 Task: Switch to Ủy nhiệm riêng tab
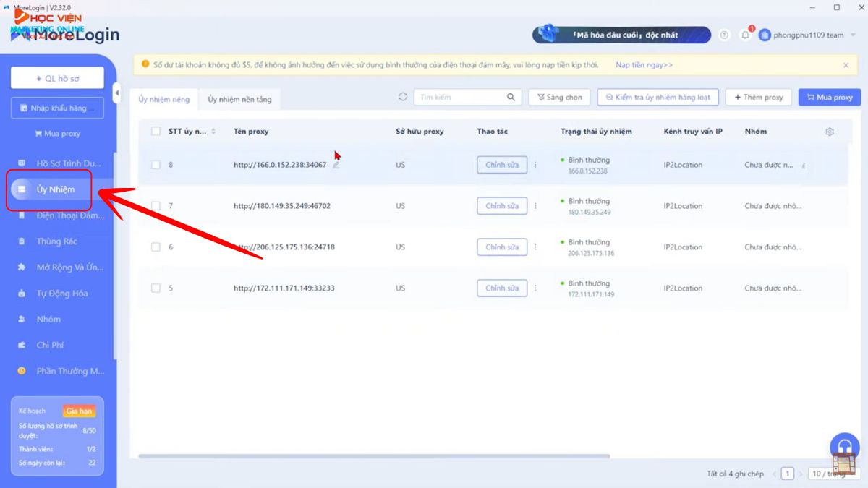coord(164,99)
